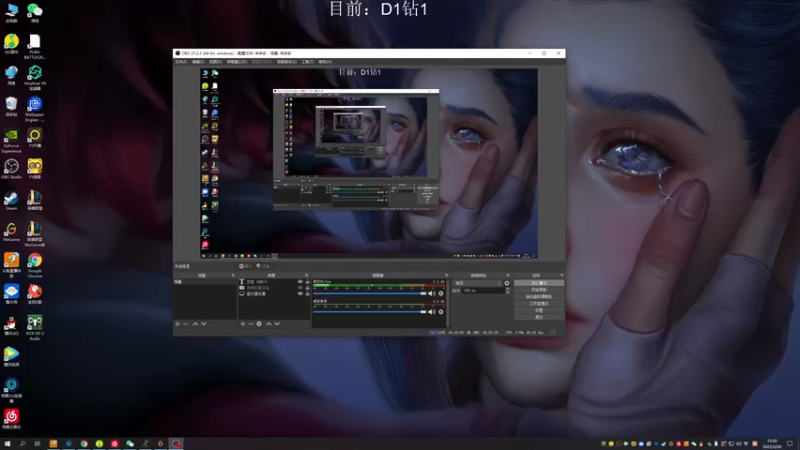Select the text (GDI+) source row

274,282
